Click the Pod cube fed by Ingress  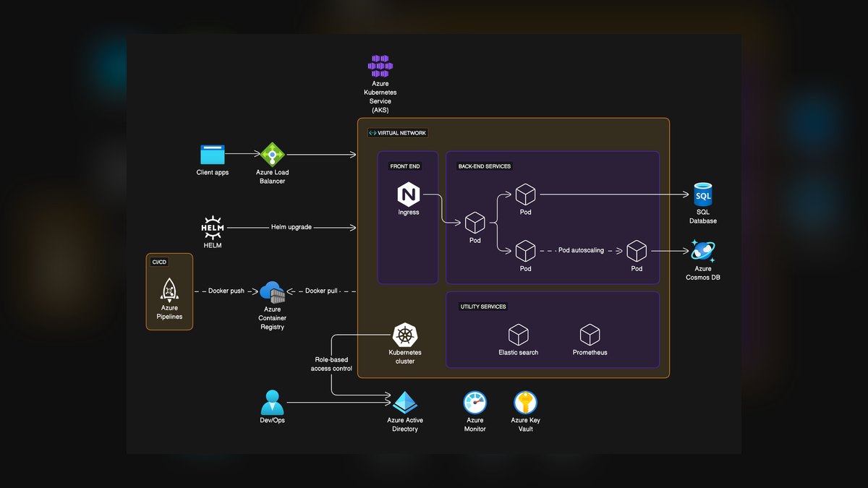[x=475, y=223]
